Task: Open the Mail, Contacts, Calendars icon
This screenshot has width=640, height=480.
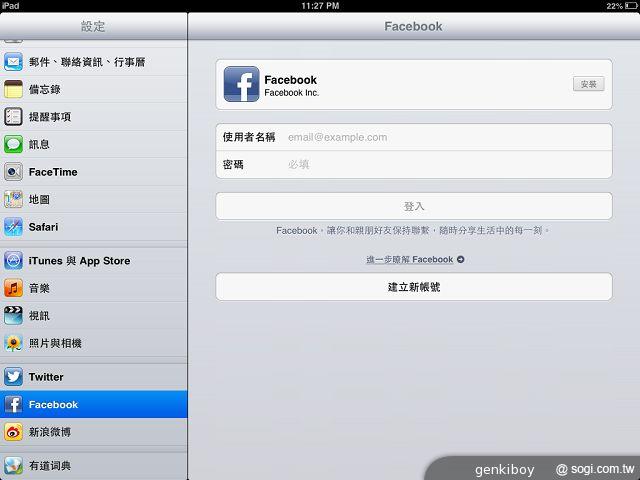Action: [13, 62]
